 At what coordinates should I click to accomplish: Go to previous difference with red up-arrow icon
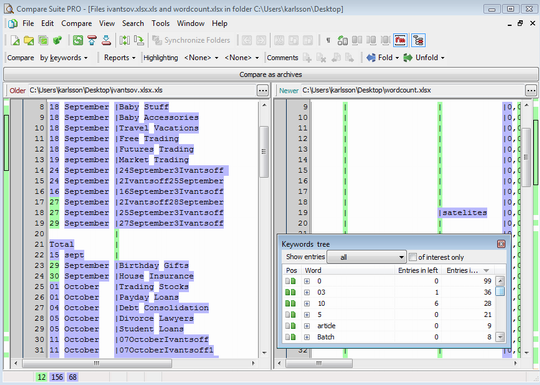coord(92,40)
